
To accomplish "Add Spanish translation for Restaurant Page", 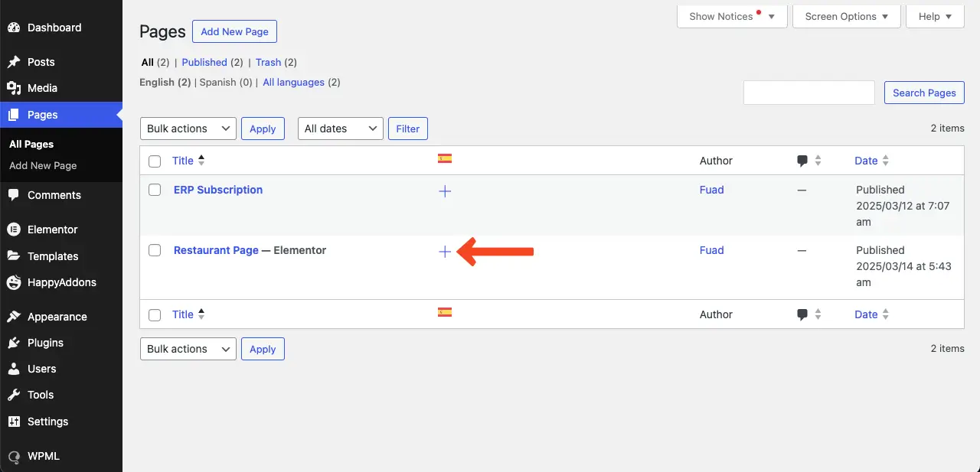I will click(445, 252).
